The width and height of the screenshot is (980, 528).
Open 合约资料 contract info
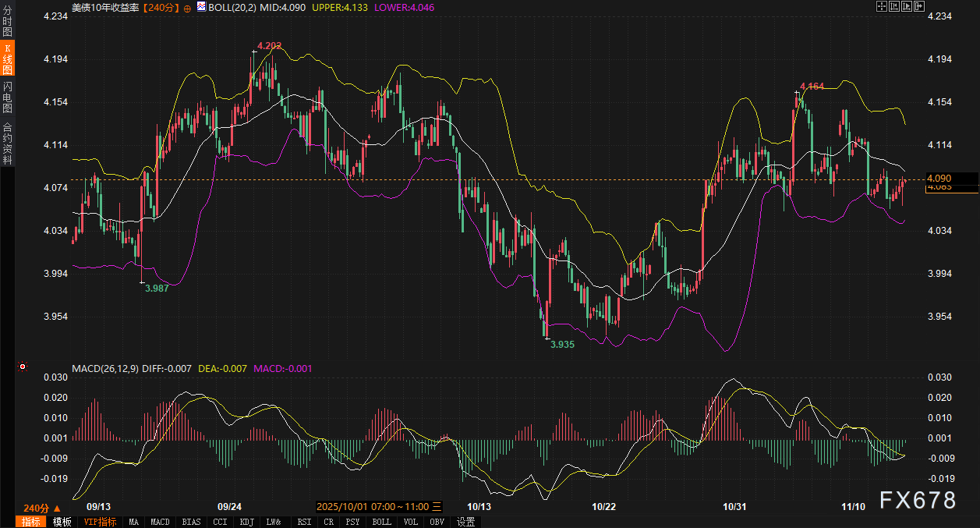7,144
